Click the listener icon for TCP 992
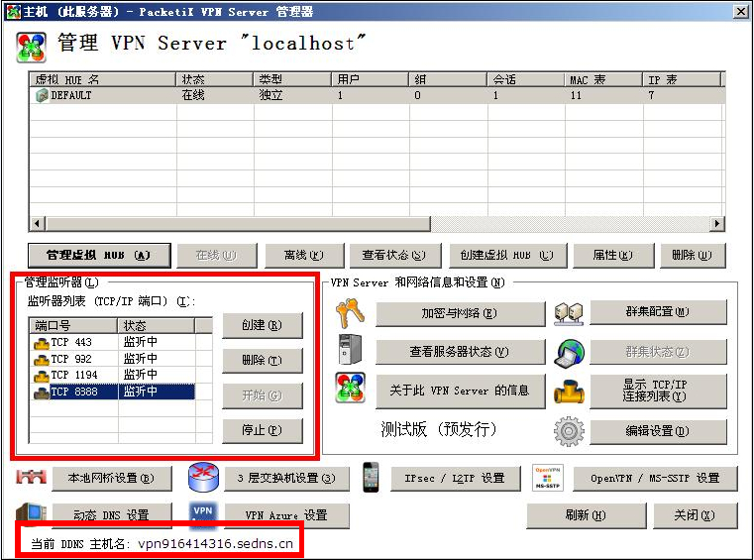This screenshot has height=560, width=754. [42, 360]
